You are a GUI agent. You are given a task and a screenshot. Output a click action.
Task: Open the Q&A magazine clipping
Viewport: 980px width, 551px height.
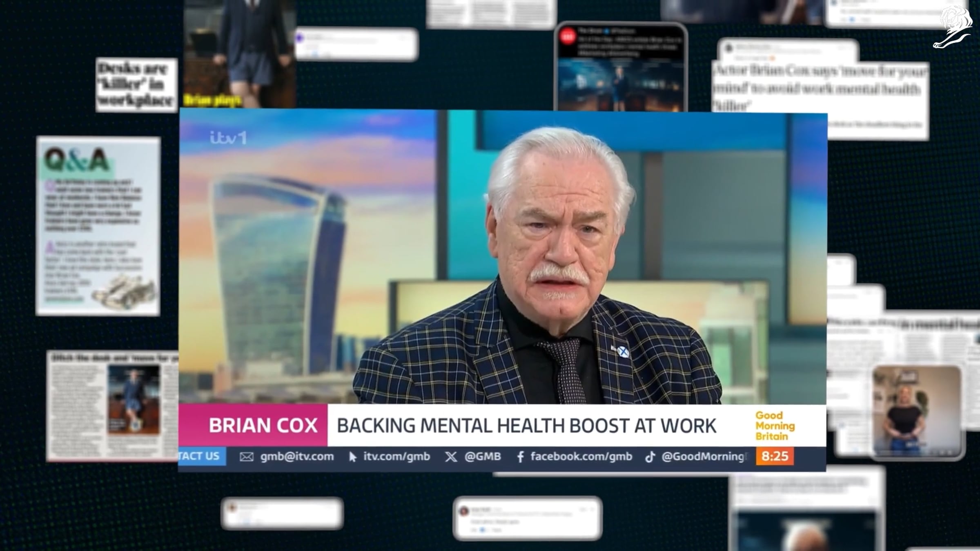[x=98, y=226]
